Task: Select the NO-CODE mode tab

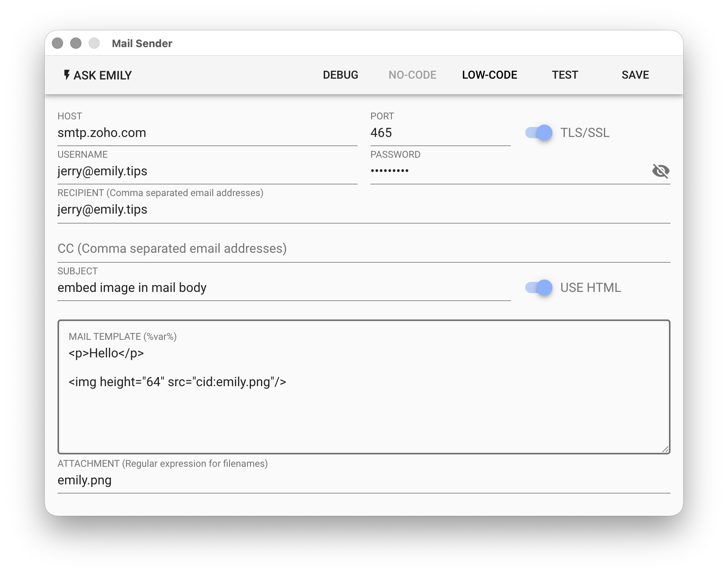Action: (x=412, y=75)
